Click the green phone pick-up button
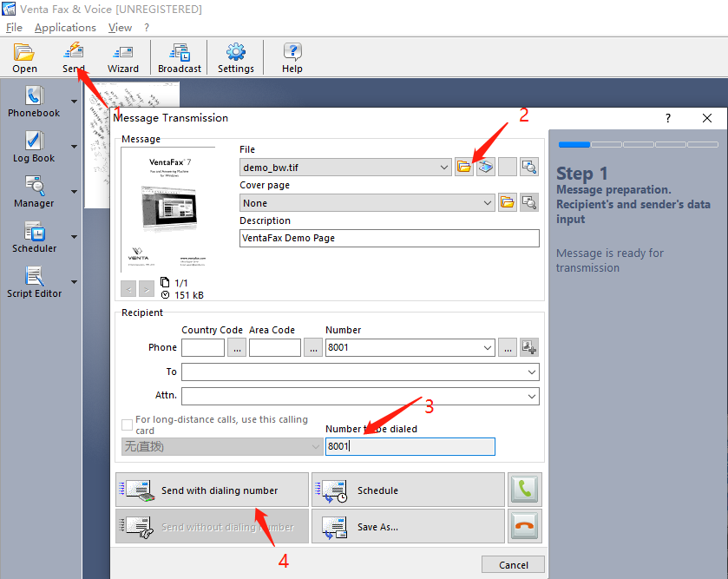The width and height of the screenshot is (728, 579). tap(525, 490)
